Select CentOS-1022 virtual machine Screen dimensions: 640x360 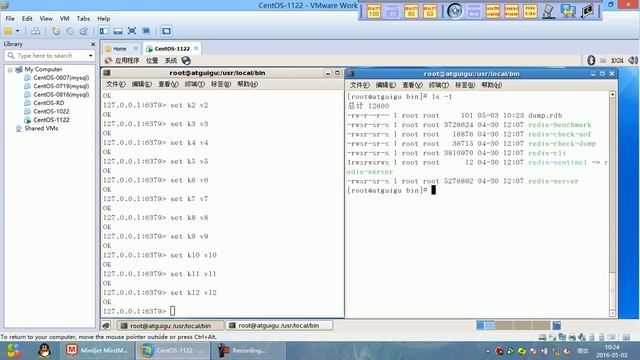pyautogui.click(x=51, y=111)
